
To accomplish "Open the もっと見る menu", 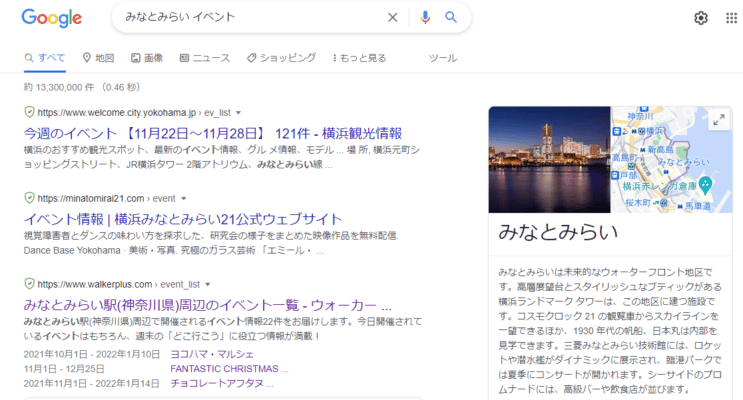I will pyautogui.click(x=360, y=58).
